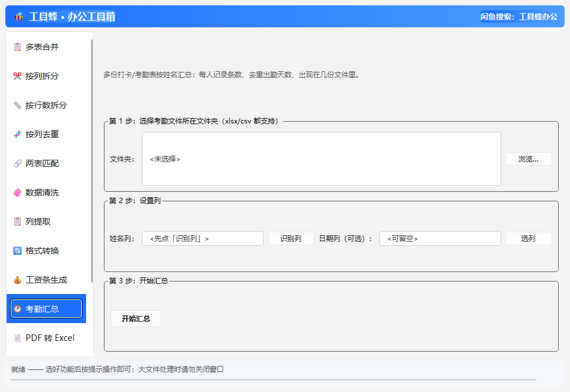Screen dimensions: 570x392
Task: Click the clock icon for 考勤汇总
Action: point(17,309)
